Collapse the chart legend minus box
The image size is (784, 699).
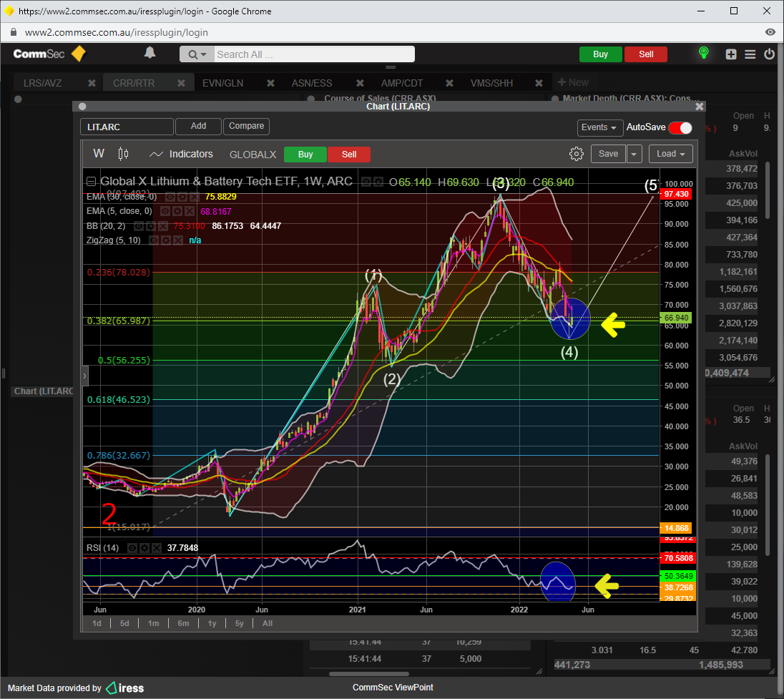pos(91,182)
